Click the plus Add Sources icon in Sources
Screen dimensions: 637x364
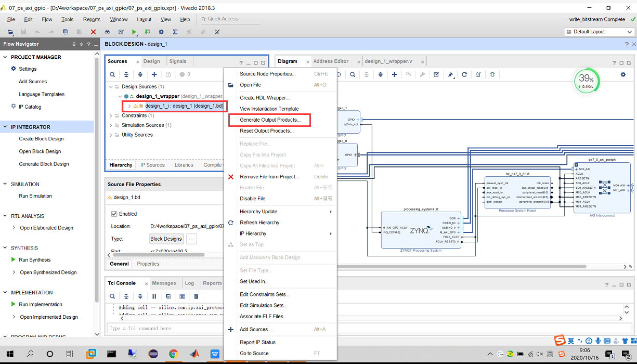coord(154,74)
